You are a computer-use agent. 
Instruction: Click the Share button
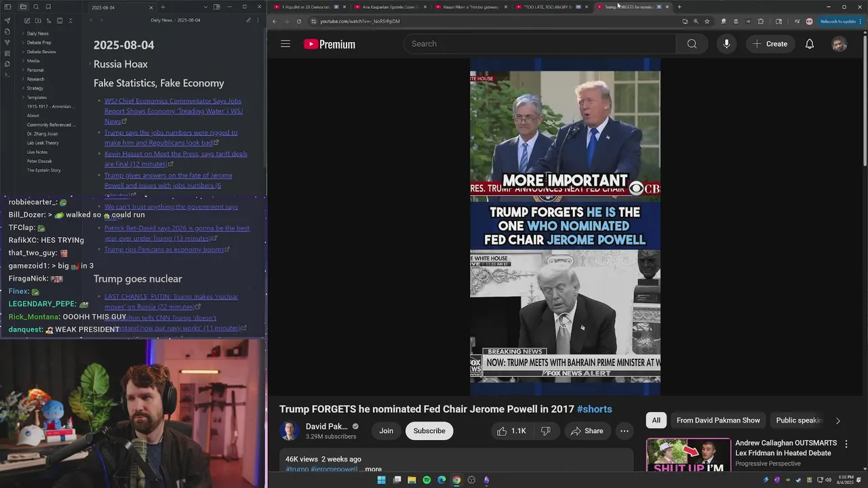(x=587, y=431)
